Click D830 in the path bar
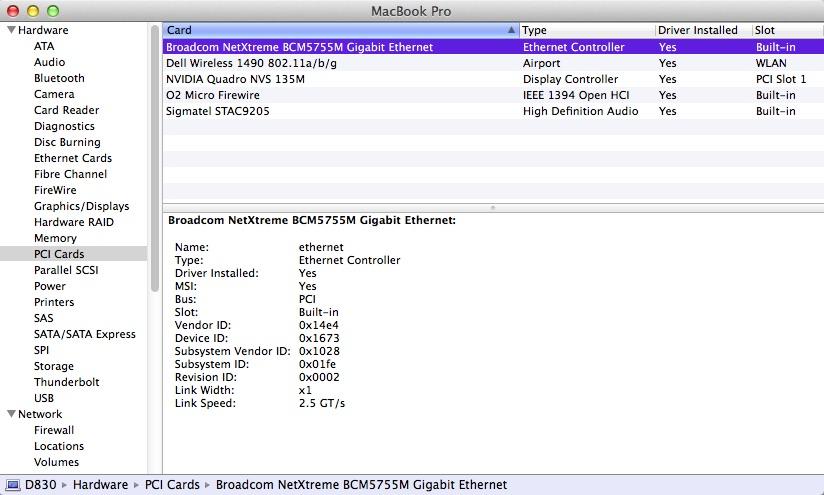 click(x=40, y=484)
